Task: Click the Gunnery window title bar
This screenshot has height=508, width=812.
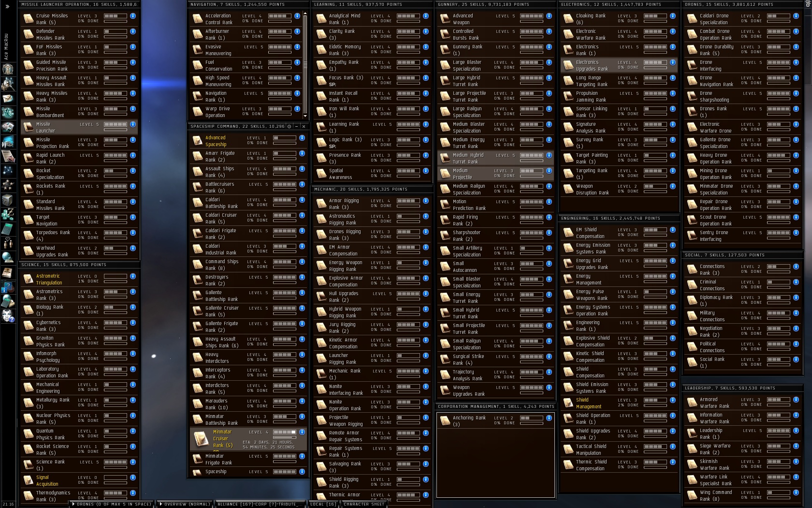Action: click(495, 4)
